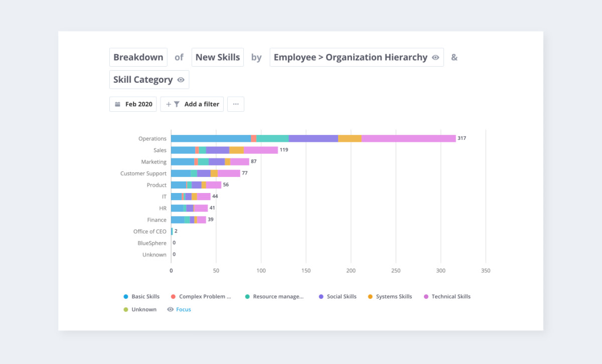This screenshot has width=602, height=364.
Task: Click the Add a filter button
Action: [x=192, y=104]
